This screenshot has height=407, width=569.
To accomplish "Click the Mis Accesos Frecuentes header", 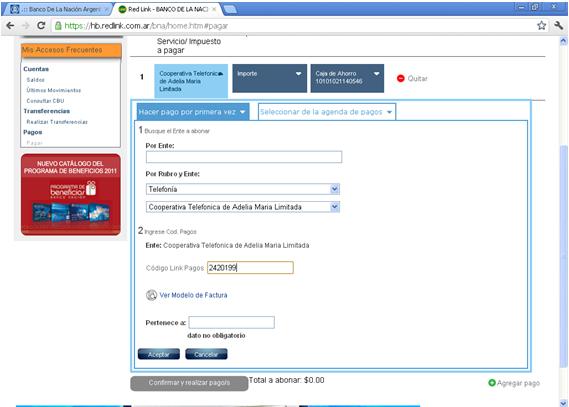I will [71, 50].
